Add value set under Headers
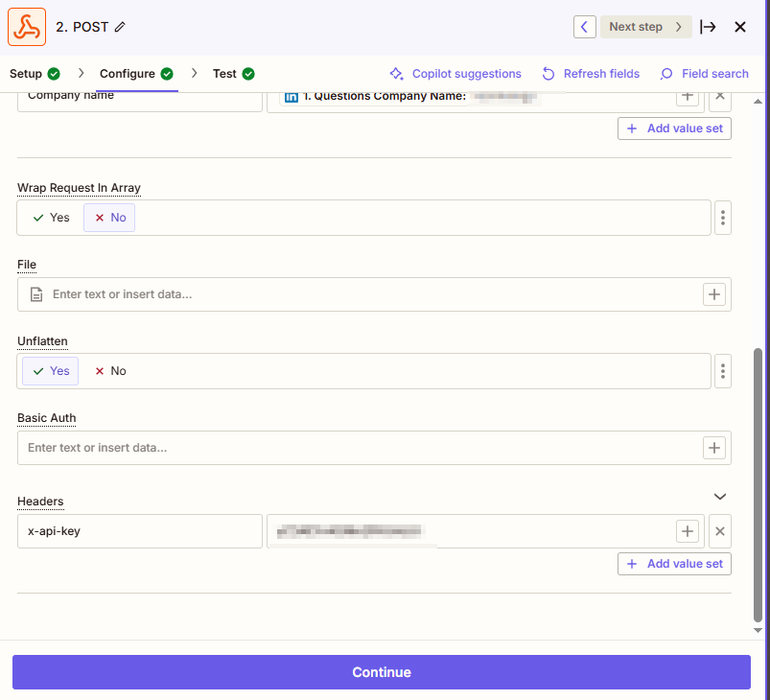The image size is (770, 700). point(674,564)
